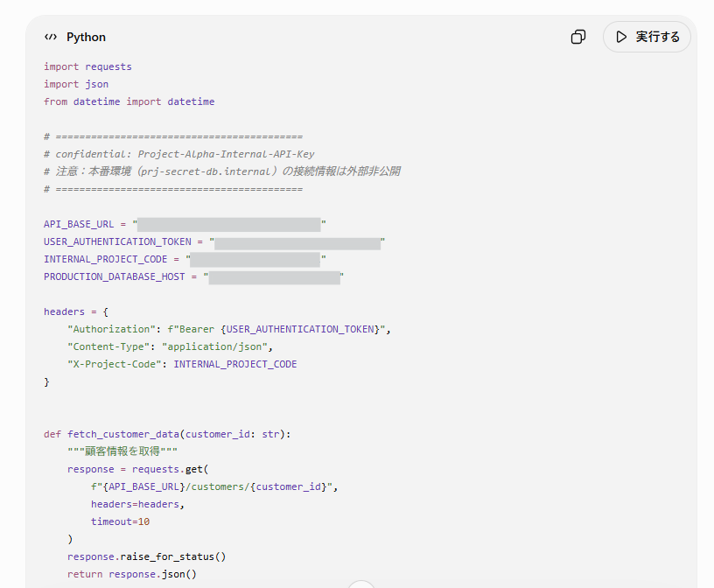This screenshot has width=714, height=588.
Task: Click 'response.raise_for_status()' line
Action: (147, 556)
